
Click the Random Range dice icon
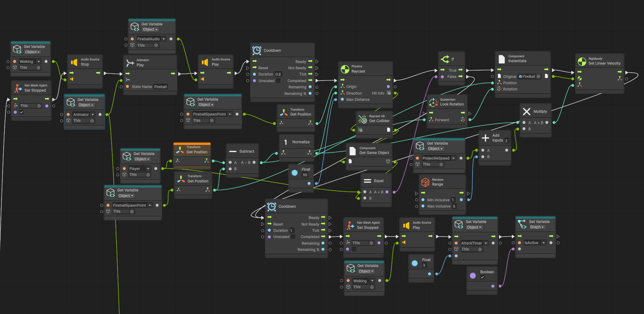[x=425, y=182]
